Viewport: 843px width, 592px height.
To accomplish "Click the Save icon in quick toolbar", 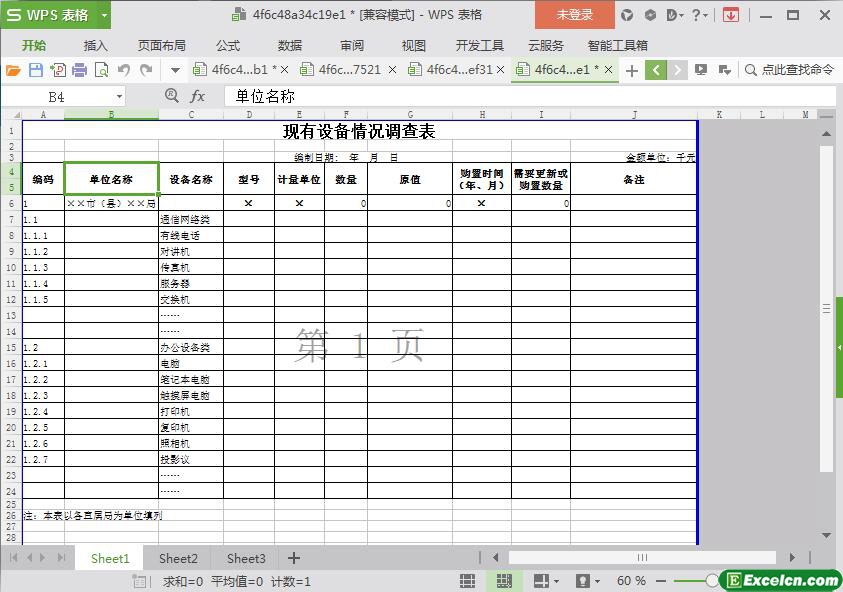I will point(35,70).
